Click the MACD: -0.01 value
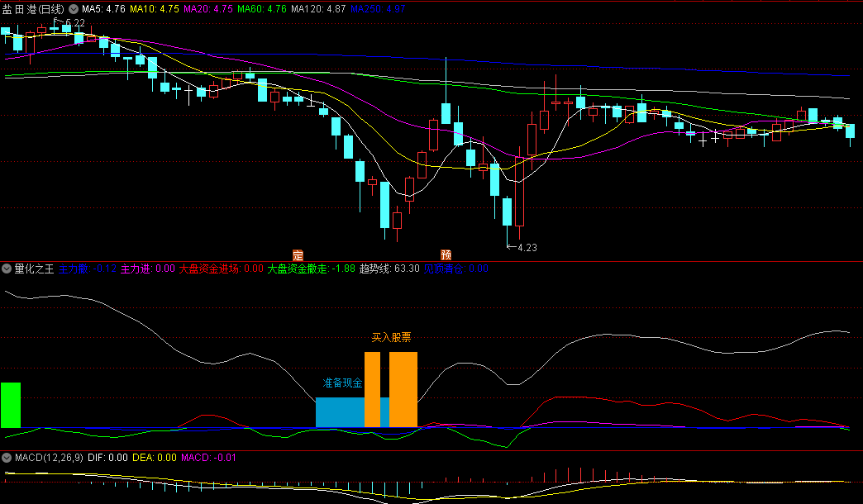 pyautogui.click(x=208, y=457)
